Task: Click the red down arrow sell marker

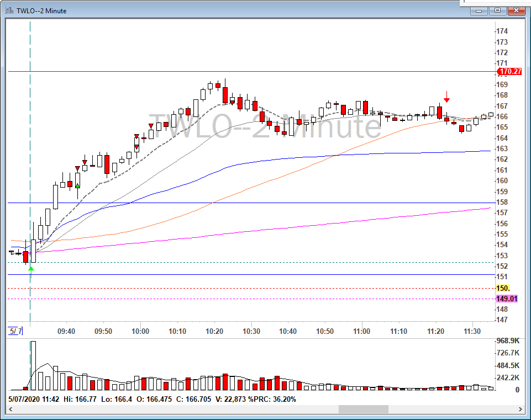Action: point(446,97)
